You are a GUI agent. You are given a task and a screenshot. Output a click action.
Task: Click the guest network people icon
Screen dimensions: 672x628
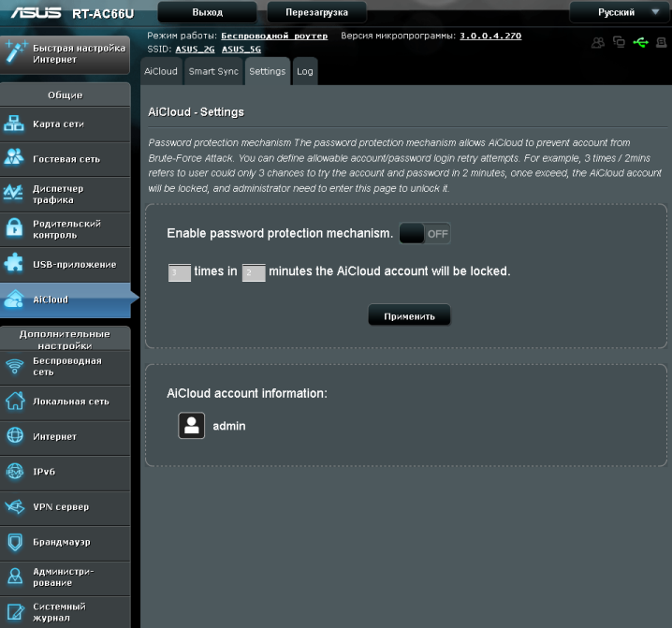point(14,157)
